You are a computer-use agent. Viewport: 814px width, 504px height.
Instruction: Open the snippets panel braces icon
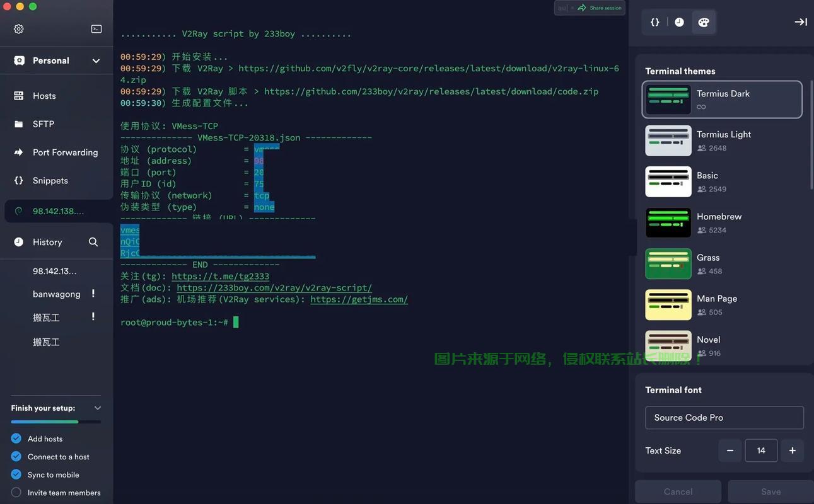click(655, 22)
